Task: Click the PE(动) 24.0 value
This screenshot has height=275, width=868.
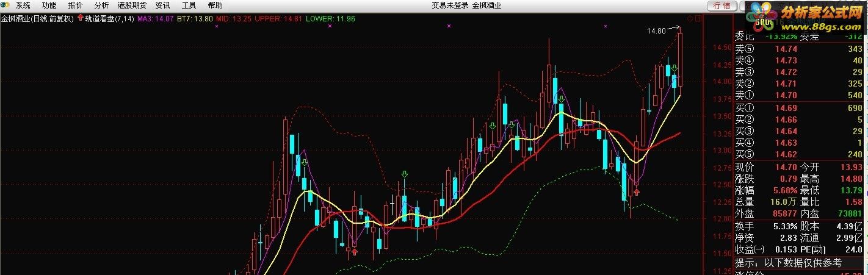Action: [x=854, y=249]
